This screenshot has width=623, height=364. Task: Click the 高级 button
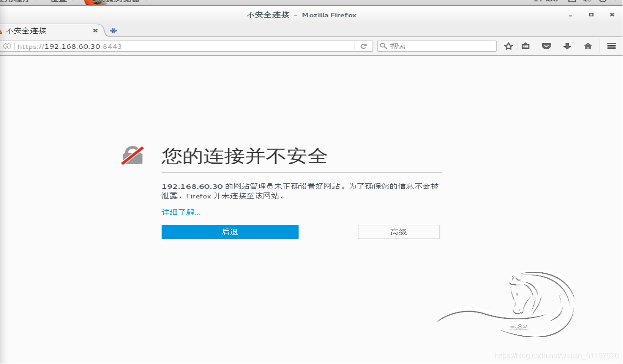(x=399, y=232)
